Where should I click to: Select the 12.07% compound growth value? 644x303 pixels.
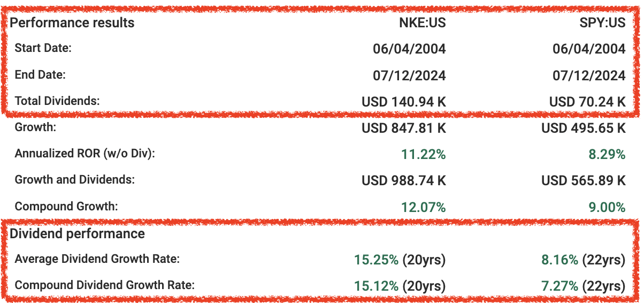coord(424,207)
